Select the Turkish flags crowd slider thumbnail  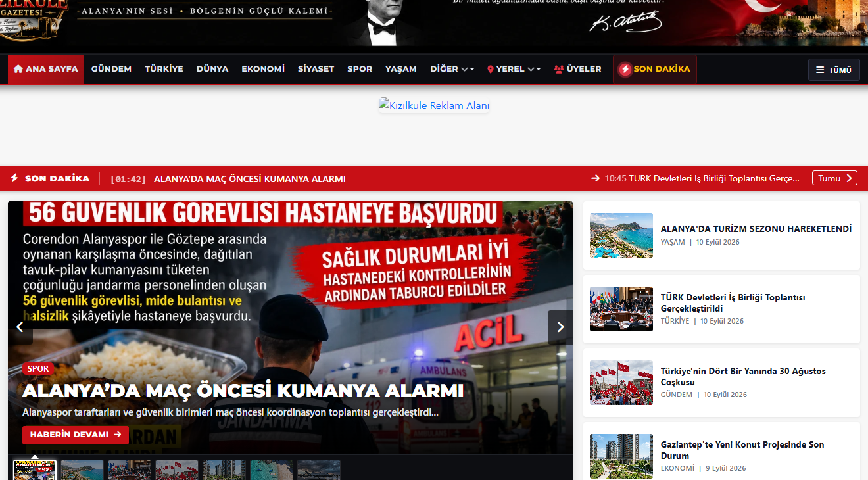tap(177, 469)
